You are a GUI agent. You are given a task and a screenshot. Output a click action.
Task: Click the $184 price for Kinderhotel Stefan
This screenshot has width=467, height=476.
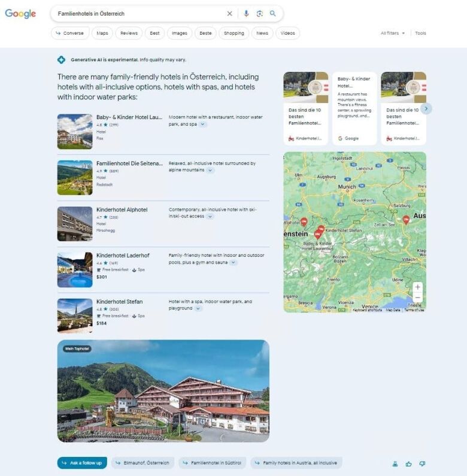coord(101,323)
